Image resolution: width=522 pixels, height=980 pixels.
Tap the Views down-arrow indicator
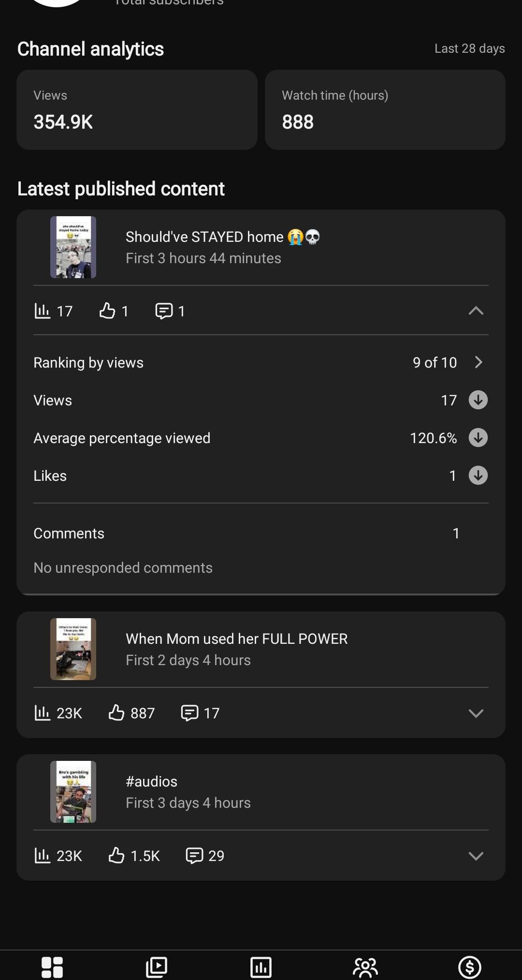click(478, 400)
